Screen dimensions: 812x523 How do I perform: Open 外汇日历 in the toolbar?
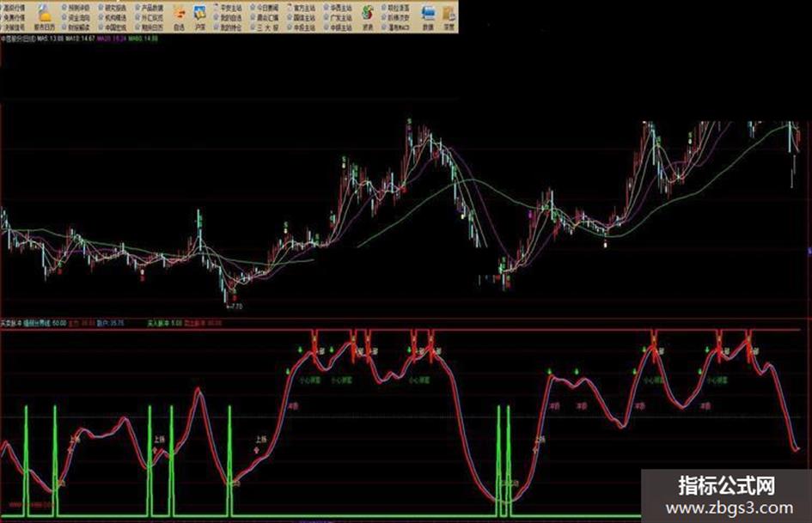(x=150, y=18)
